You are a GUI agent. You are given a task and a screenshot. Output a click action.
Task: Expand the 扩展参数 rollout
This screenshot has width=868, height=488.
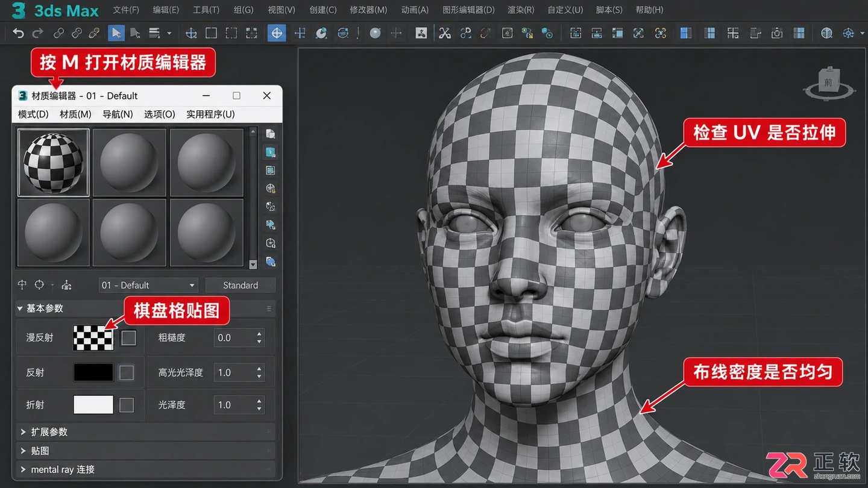(145, 432)
